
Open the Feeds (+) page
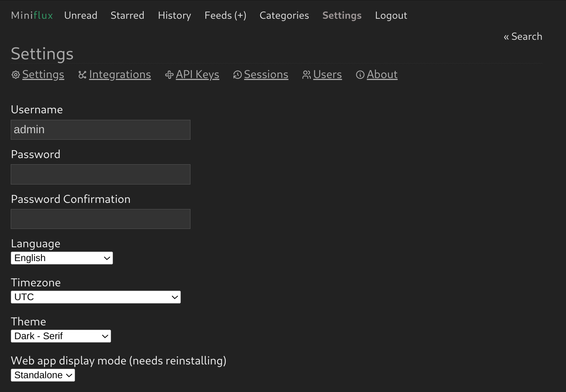(x=225, y=15)
